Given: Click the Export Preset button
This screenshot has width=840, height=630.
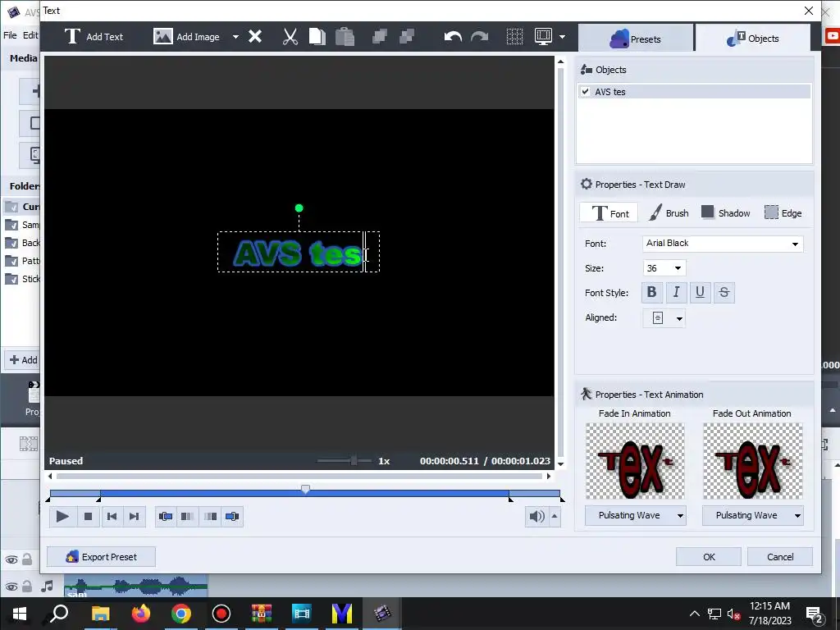Looking at the screenshot, I should (101, 557).
